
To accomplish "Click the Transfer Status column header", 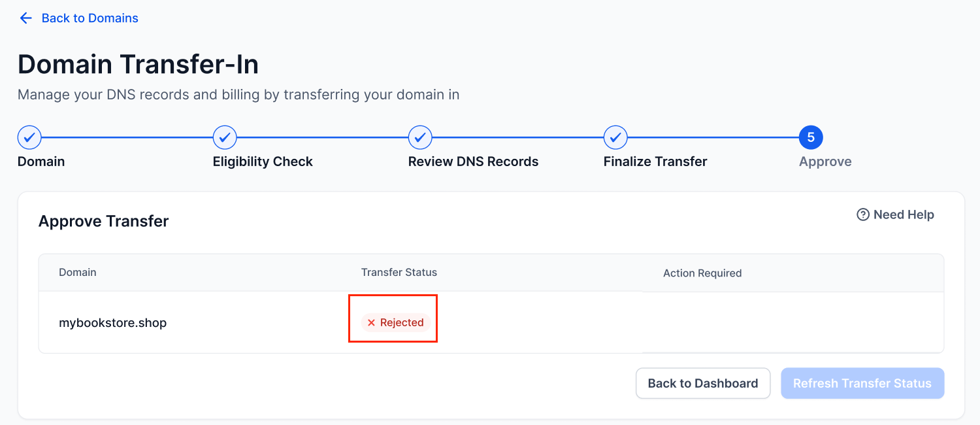I will 399,272.
